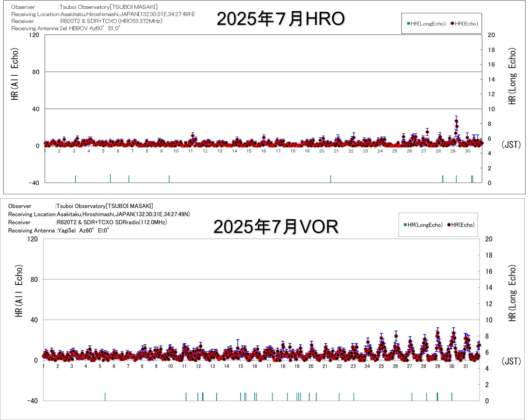The image size is (531, 420).
Task: Click the 20 value on VOR right axis
Action: [x=489, y=239]
